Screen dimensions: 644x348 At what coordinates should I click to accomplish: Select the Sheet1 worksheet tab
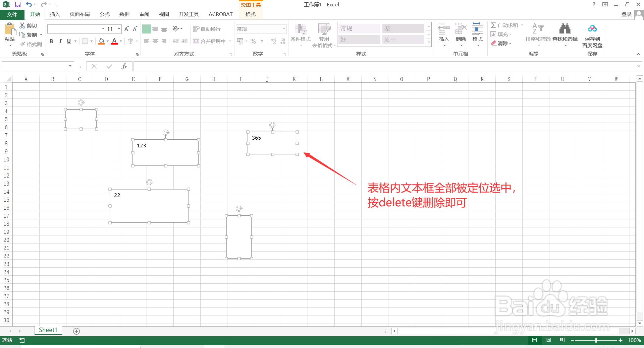(x=48, y=330)
